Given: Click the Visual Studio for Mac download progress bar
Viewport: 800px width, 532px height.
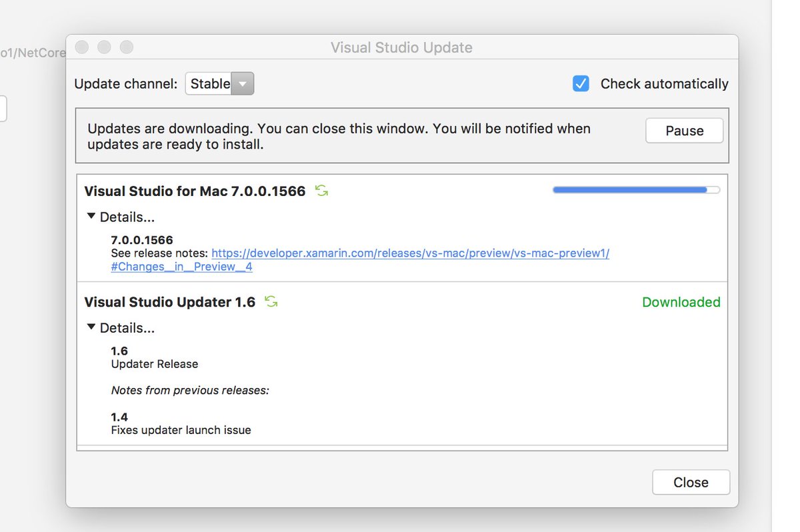Looking at the screenshot, I should pos(636,190).
